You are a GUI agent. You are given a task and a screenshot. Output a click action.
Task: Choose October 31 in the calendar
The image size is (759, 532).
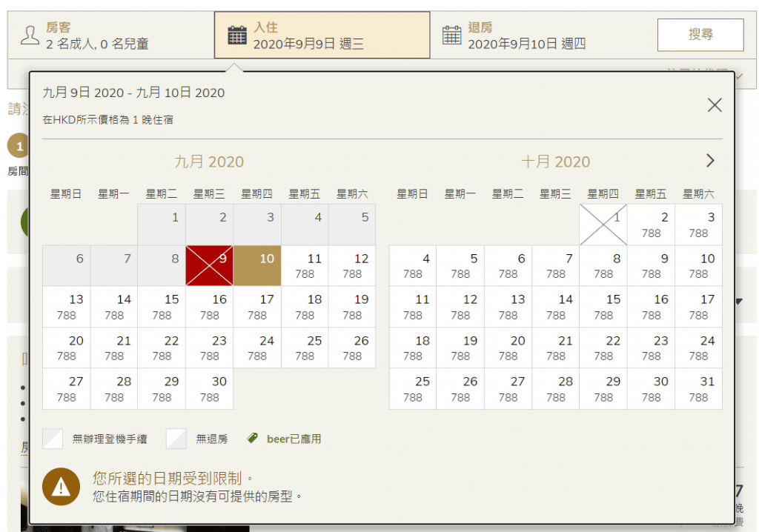tap(698, 388)
